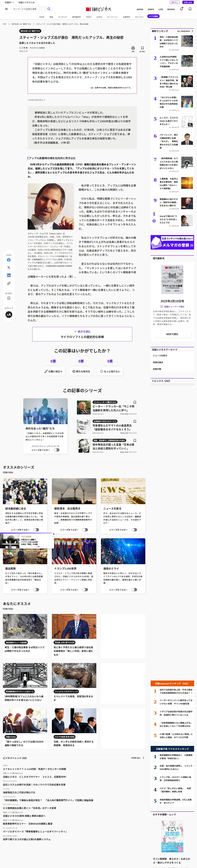Vote もっと知りたい on this article

pos(110,371)
